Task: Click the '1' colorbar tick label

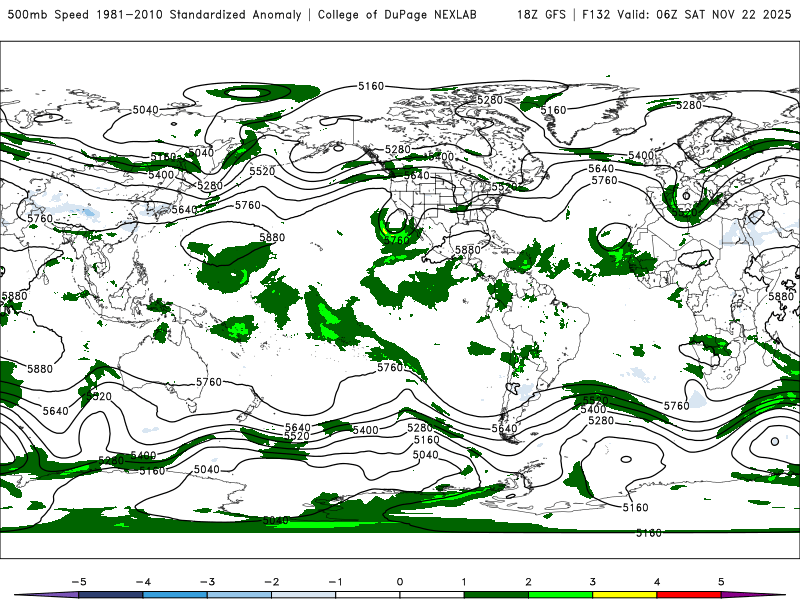Action: coord(464,582)
